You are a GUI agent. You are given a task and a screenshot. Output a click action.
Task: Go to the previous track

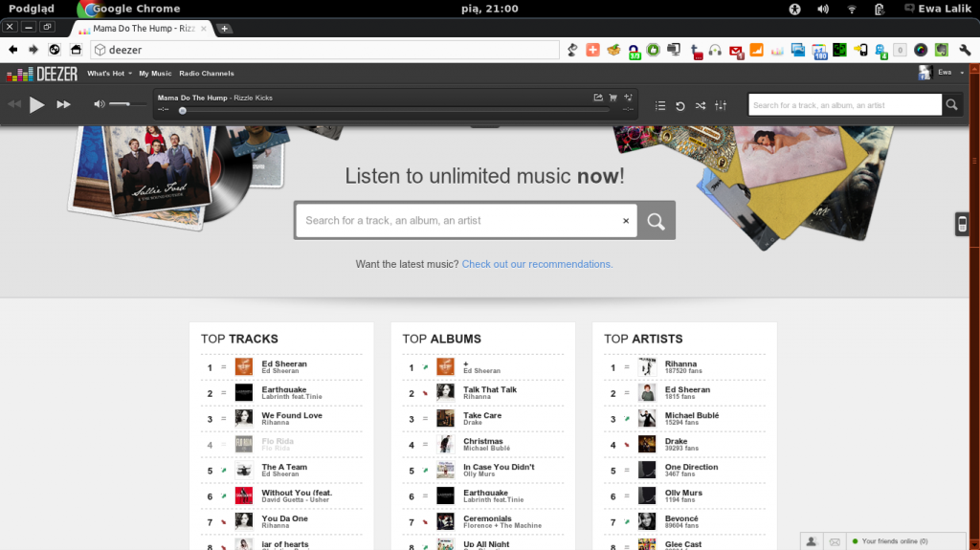pos(14,104)
